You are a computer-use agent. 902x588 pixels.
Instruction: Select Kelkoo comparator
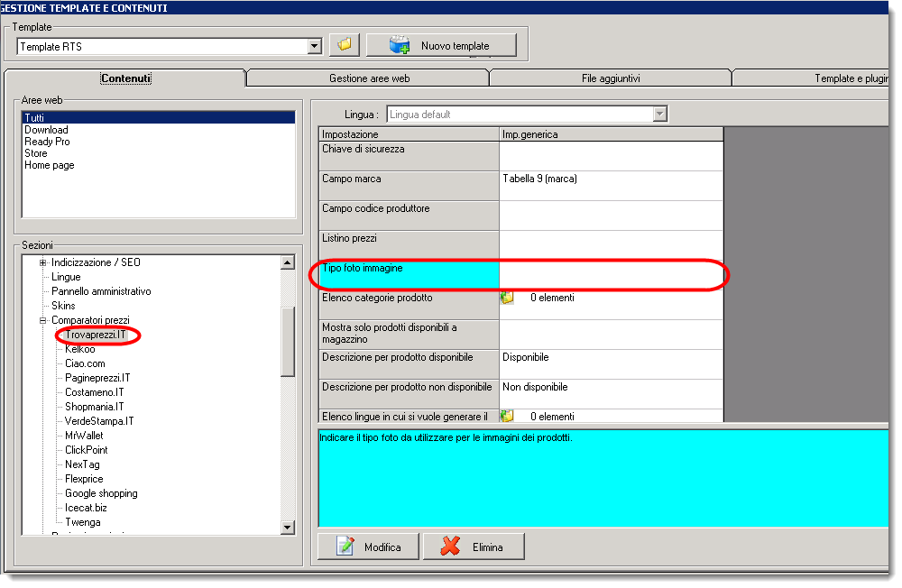click(80, 349)
